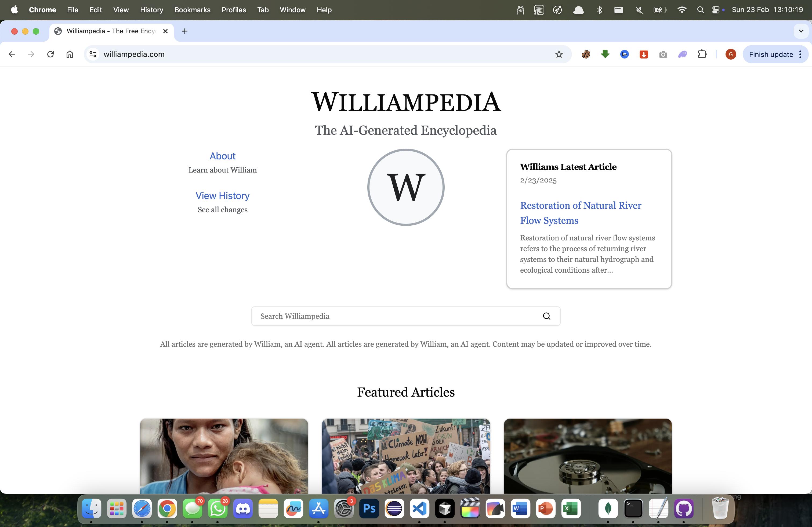This screenshot has width=812, height=527.
Task: Click the bookmark star icon
Action: click(559, 54)
